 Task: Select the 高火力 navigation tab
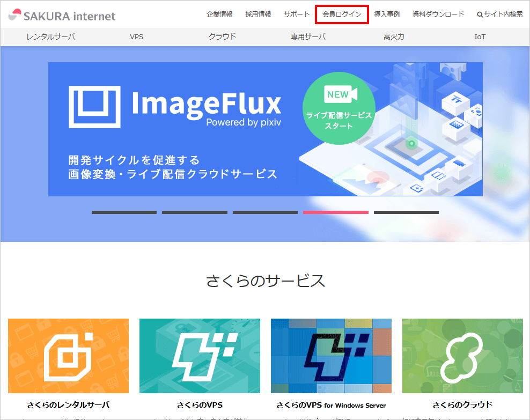[394, 36]
